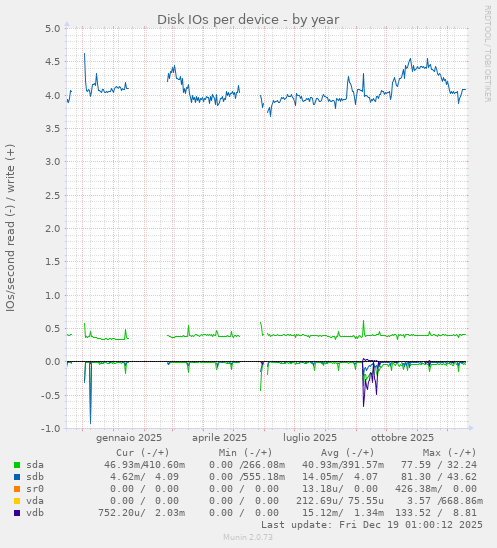Click the y-axis value -0.5

(x=51, y=395)
